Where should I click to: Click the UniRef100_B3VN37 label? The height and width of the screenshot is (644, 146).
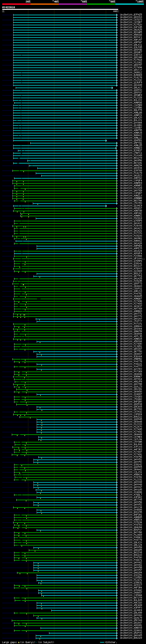(x=131, y=151)
